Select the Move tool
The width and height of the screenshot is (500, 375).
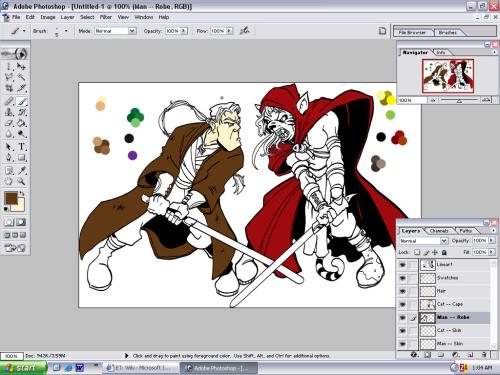tap(21, 66)
